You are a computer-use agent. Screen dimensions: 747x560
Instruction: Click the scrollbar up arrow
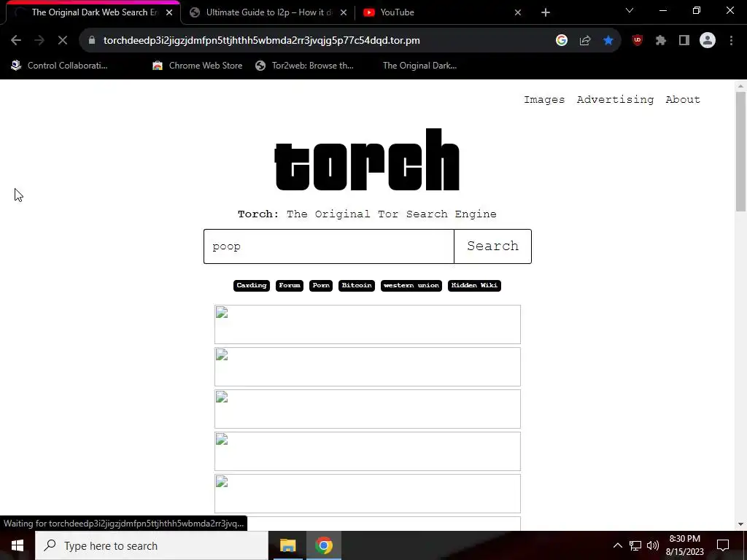[x=740, y=86]
